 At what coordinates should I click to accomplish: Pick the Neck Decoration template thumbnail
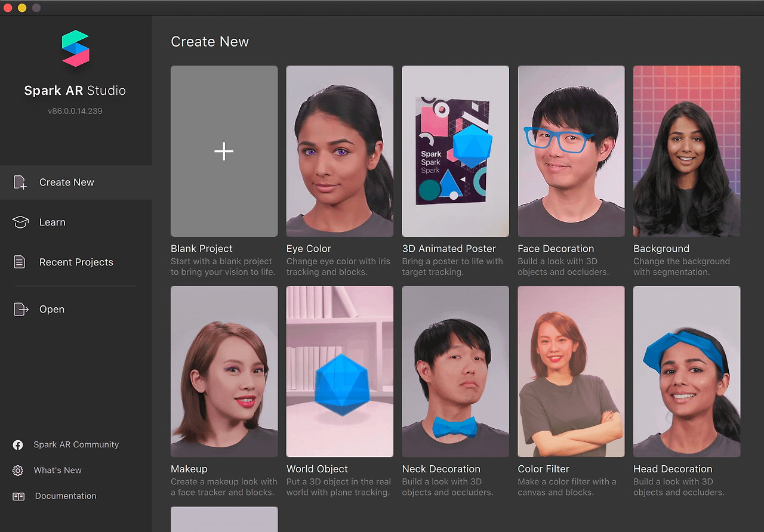tap(455, 372)
